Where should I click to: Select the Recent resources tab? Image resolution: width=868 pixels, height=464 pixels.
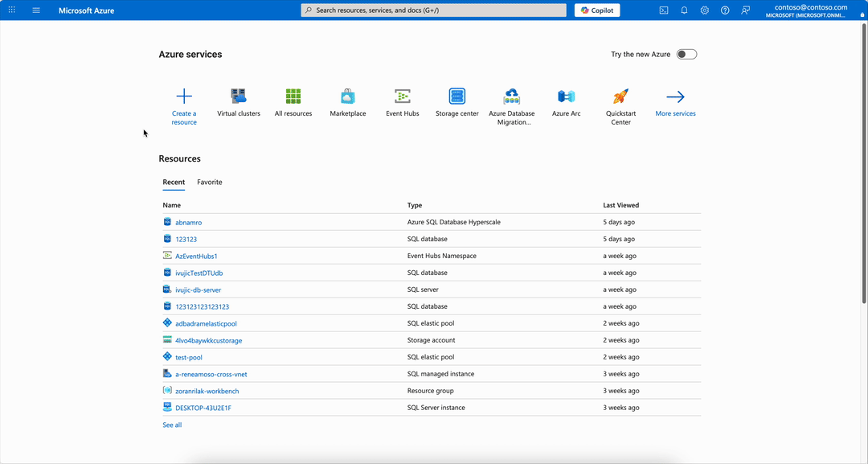(x=174, y=182)
